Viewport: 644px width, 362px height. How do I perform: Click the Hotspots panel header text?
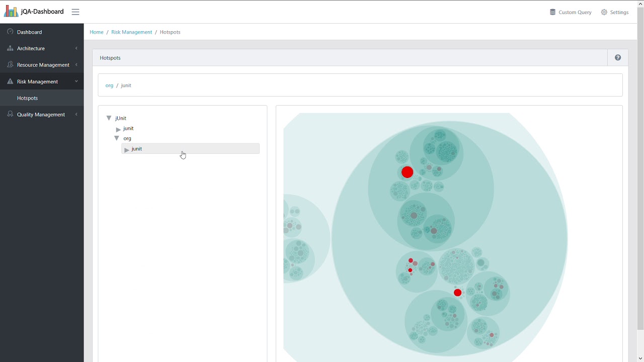[110, 58]
